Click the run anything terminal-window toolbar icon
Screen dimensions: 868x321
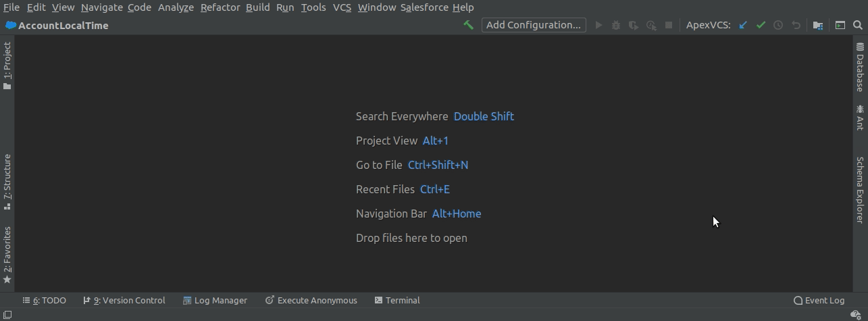[x=840, y=25]
